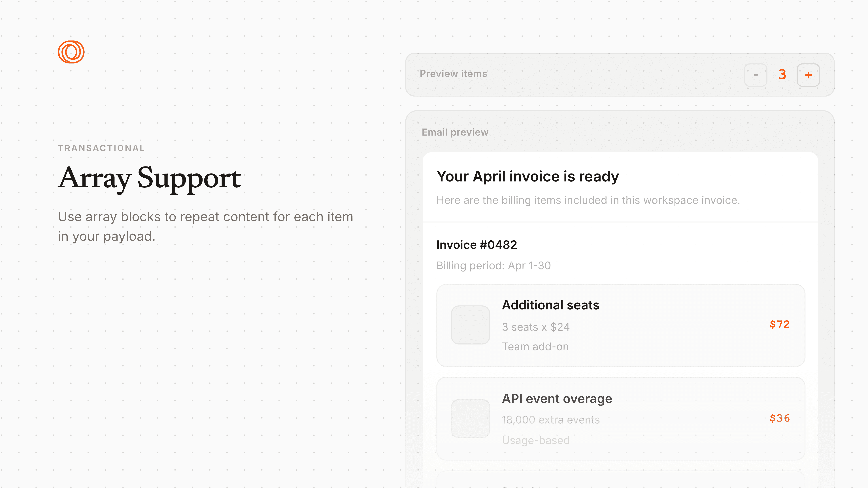This screenshot has height=488, width=868.
Task: Click the '18,000 extra events' detail line
Action: (551, 420)
